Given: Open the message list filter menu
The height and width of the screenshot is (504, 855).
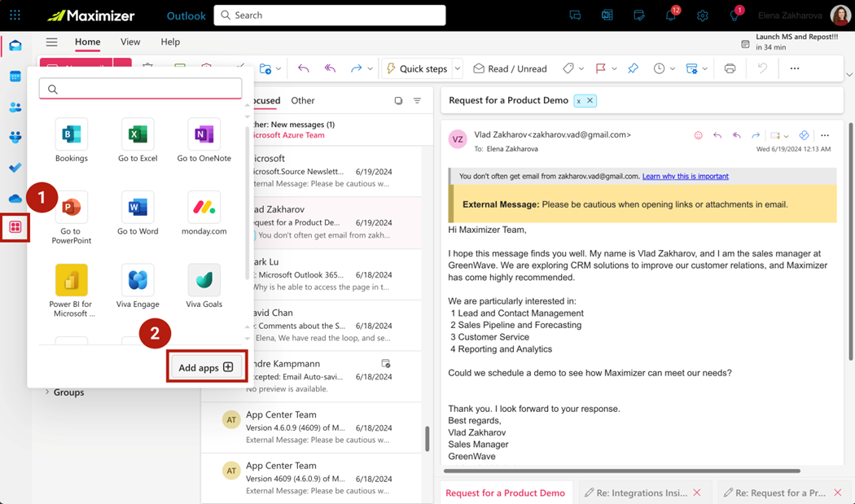Looking at the screenshot, I should point(417,100).
